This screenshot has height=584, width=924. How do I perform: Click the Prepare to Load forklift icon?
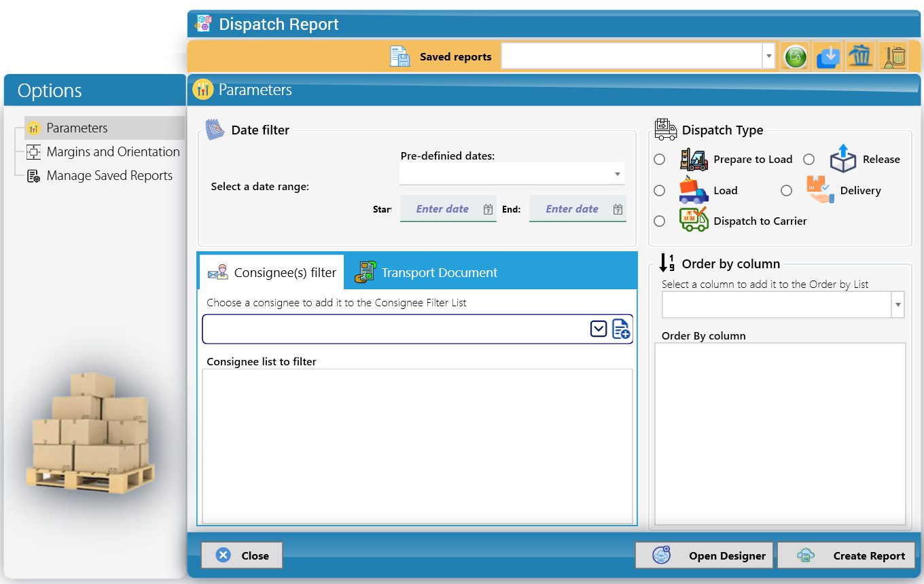coord(694,160)
